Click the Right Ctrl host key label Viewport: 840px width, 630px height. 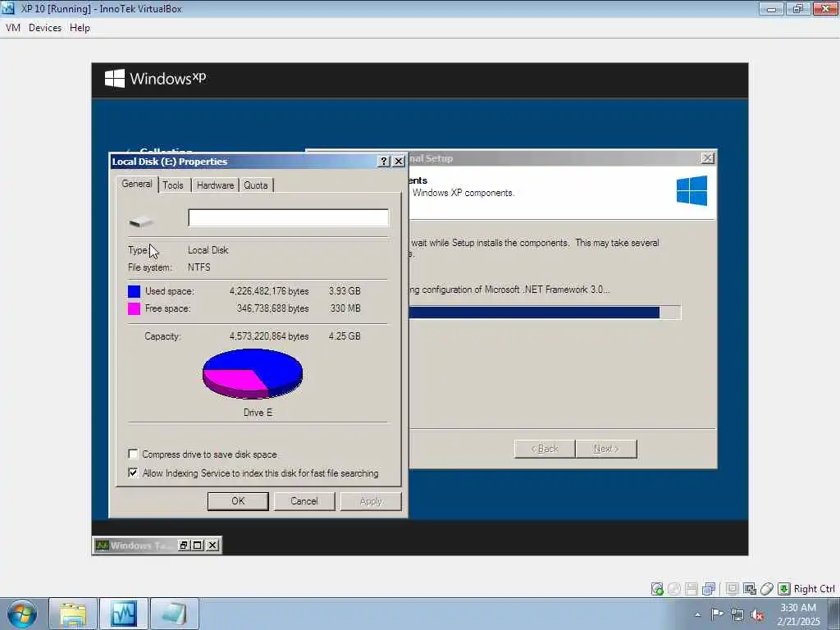point(814,589)
